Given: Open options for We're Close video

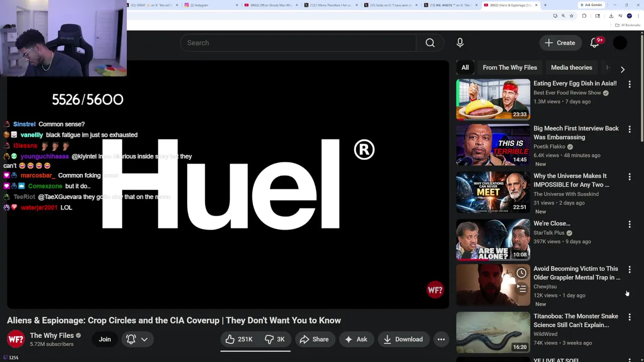Looking at the screenshot, I should (x=629, y=224).
